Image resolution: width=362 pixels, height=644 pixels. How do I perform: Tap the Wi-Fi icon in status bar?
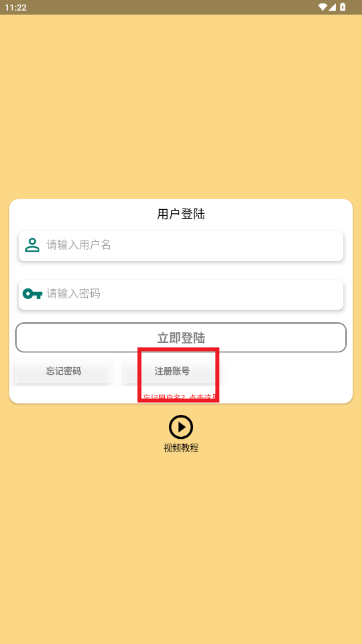[323, 7]
